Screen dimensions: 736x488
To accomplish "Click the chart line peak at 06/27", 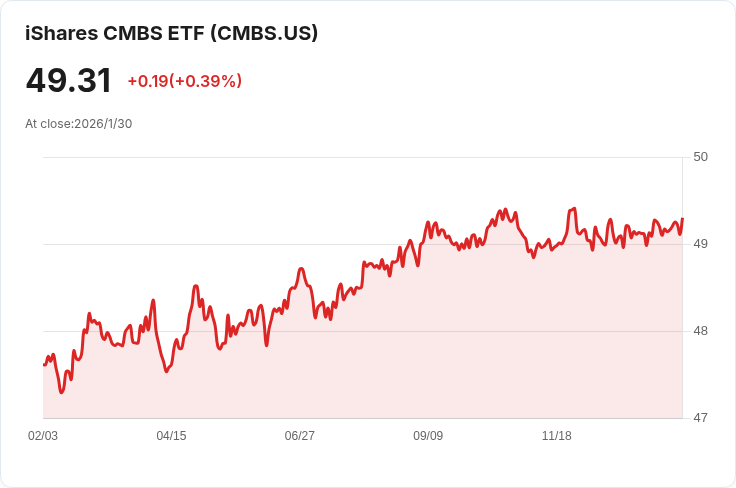I will 301,268.
